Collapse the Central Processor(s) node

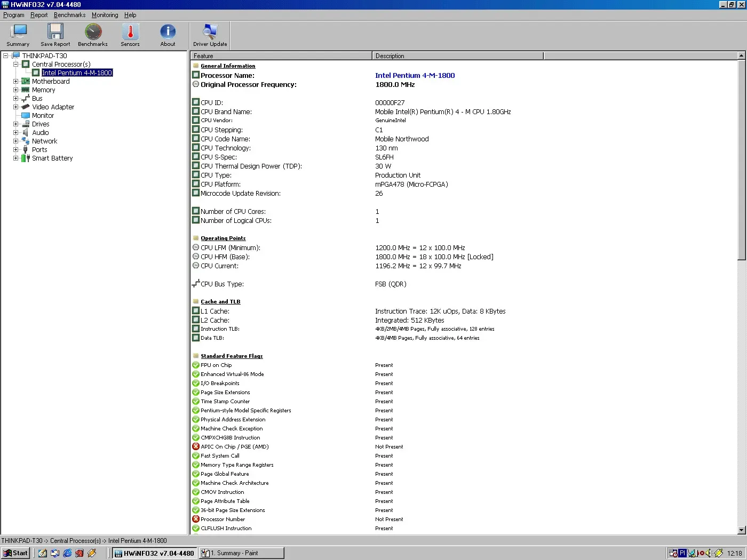pos(15,64)
